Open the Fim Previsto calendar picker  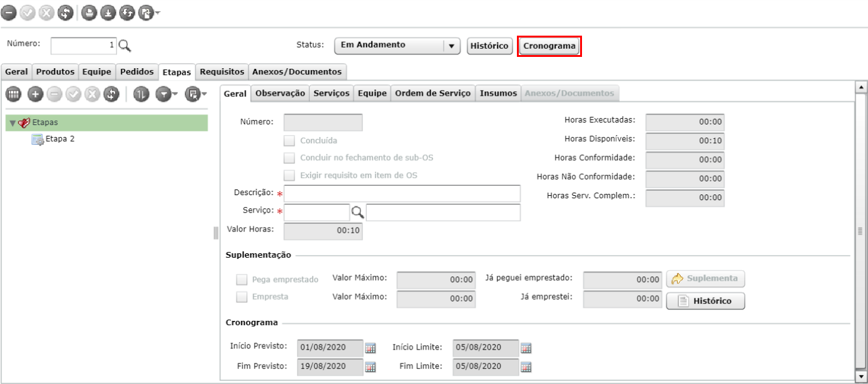370,367
